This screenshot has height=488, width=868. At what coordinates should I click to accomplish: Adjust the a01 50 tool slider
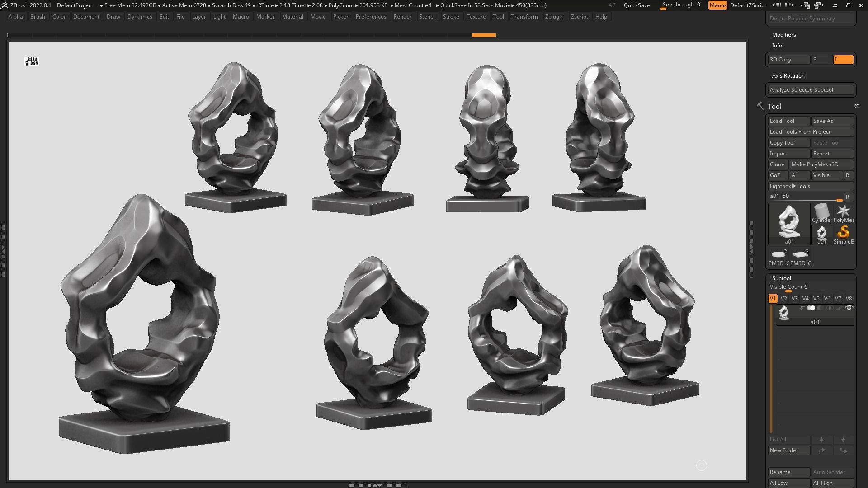(x=806, y=197)
